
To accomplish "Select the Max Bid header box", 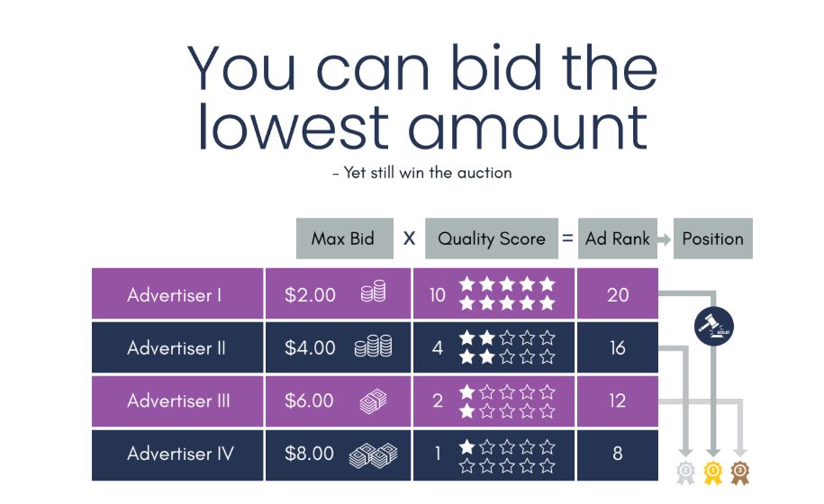I will point(345,238).
